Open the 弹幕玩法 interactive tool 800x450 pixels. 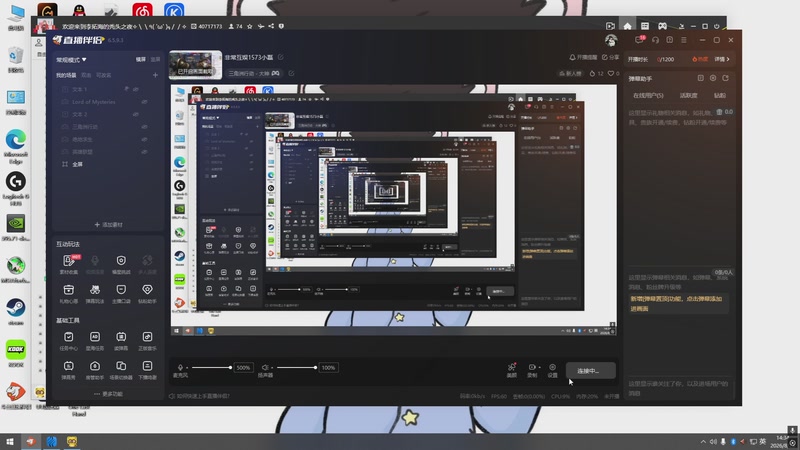[95, 293]
